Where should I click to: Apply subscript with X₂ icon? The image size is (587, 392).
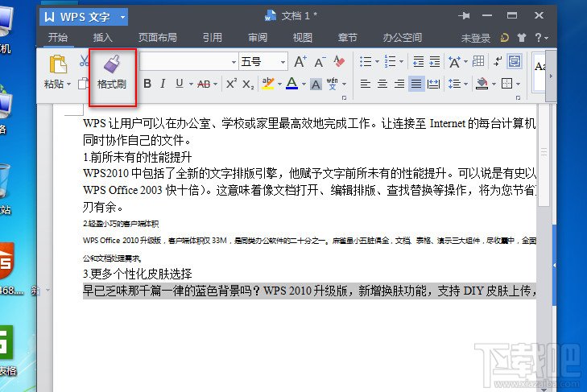pos(248,84)
